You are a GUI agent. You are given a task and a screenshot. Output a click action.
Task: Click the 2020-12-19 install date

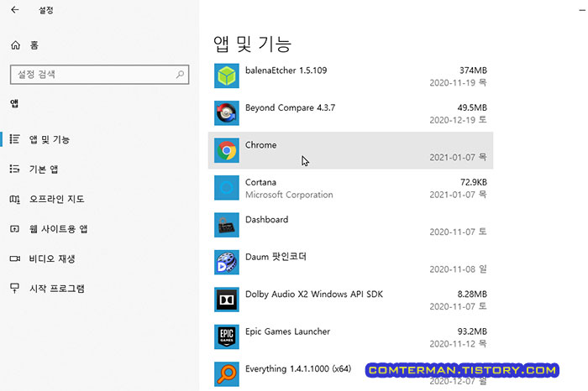pyautogui.click(x=458, y=120)
